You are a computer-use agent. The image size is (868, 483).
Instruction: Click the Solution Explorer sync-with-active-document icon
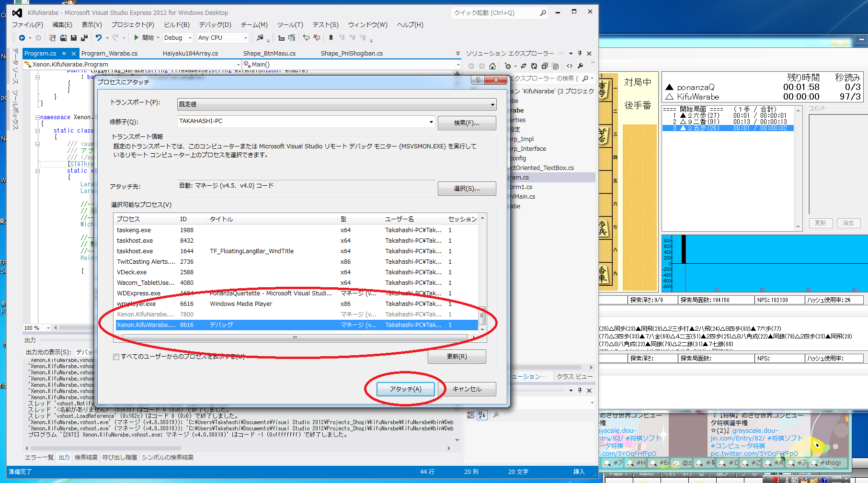[524, 66]
